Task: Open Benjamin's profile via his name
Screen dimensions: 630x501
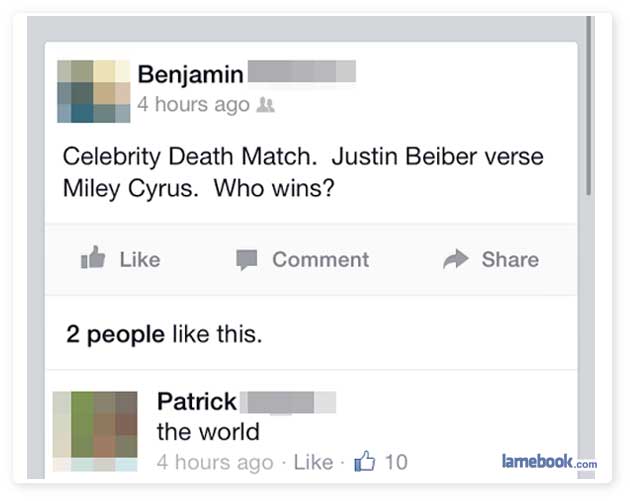Action: (x=190, y=74)
